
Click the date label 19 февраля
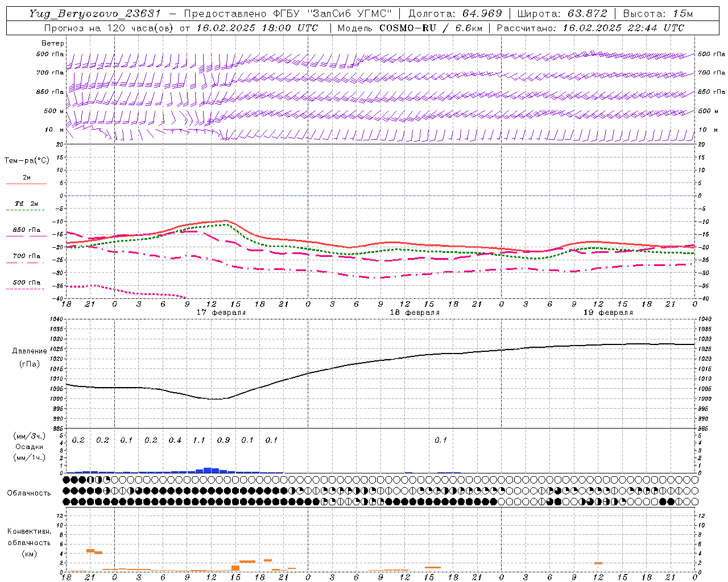pyautogui.click(x=608, y=313)
